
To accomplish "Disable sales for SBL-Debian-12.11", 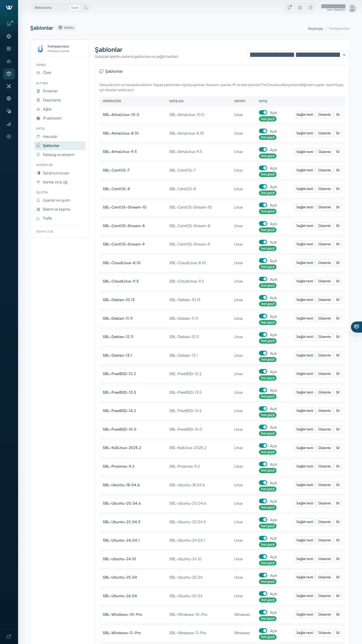I will (263, 335).
